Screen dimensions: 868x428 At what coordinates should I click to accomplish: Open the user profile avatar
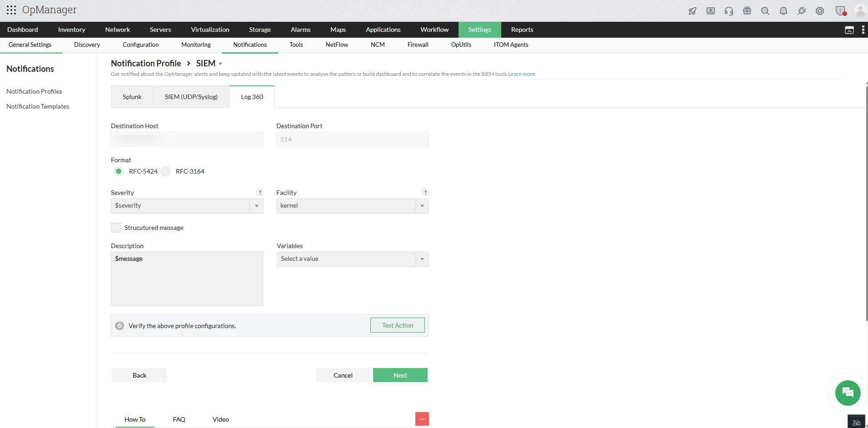(x=860, y=11)
